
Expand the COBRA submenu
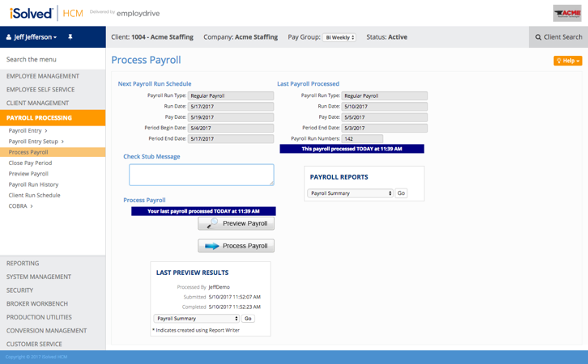(x=20, y=206)
